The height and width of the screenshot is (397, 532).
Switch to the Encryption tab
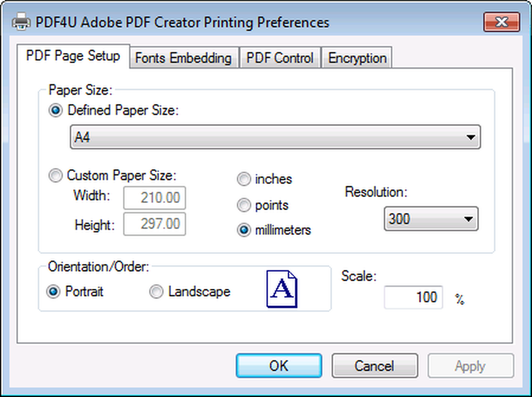pyautogui.click(x=357, y=58)
